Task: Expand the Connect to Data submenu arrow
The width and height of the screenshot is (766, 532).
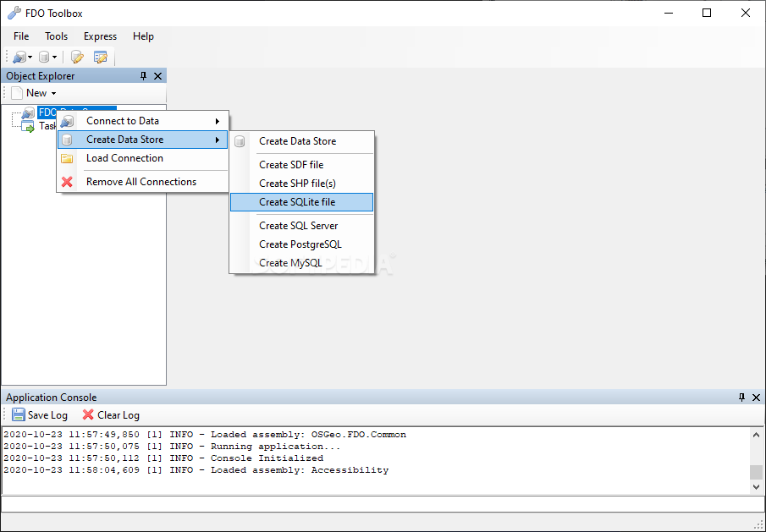Action: (x=218, y=121)
